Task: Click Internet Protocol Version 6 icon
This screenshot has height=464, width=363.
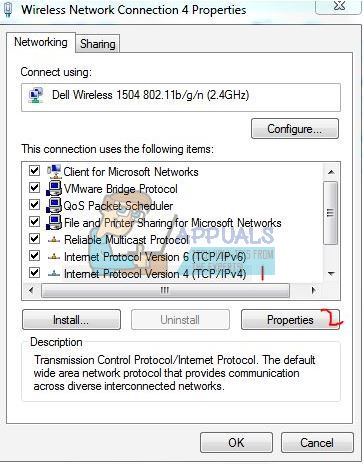Action: tap(54, 256)
